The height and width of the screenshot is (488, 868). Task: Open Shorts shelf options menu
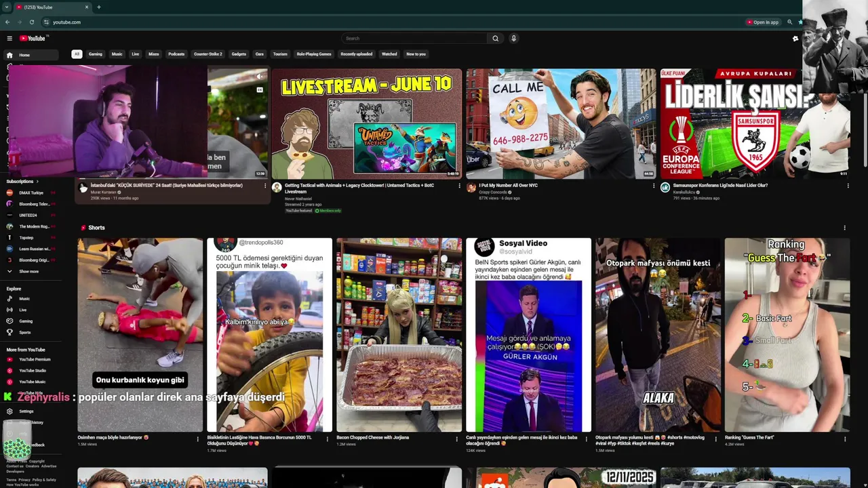tap(844, 228)
